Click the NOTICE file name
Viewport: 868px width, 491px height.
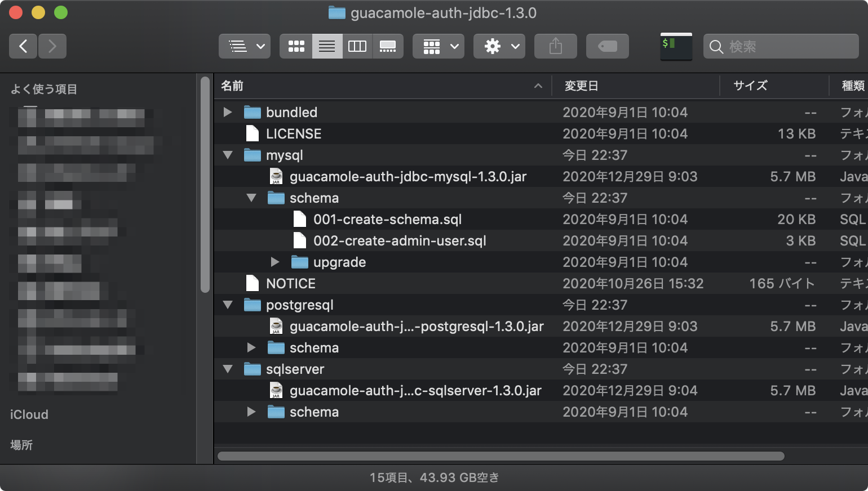pos(291,283)
